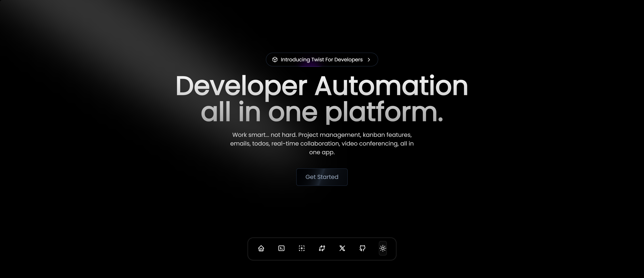Viewport: 644px width, 278px height.
Task: Open the features frame icon in the dock
Action: (x=302, y=248)
